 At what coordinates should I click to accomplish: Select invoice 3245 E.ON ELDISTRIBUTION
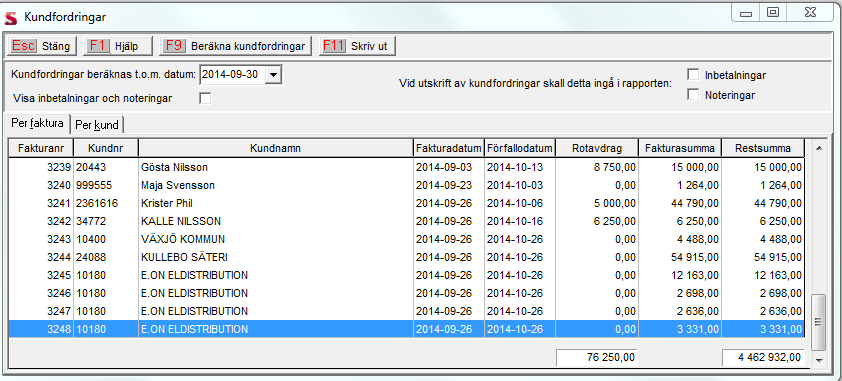coord(407,275)
